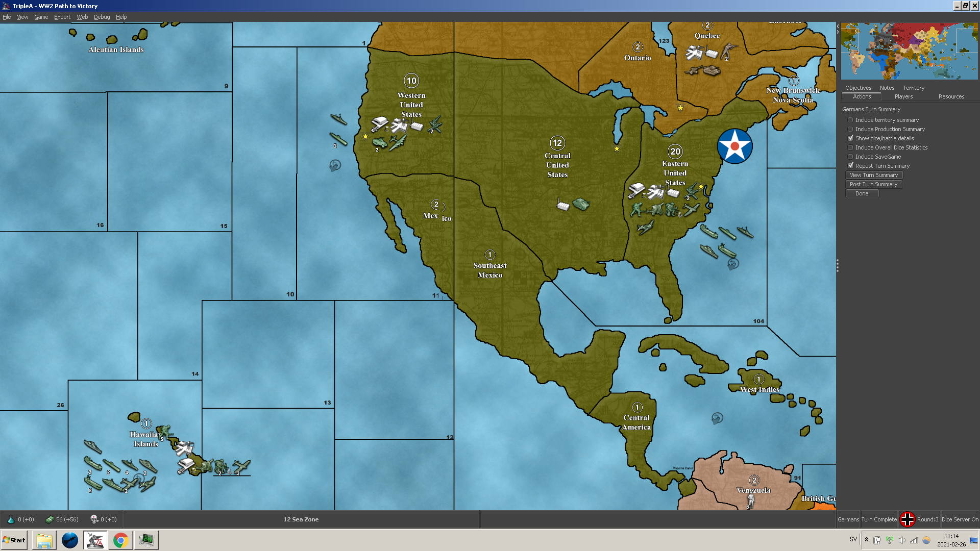The height and width of the screenshot is (551, 980).
Task: Open the Web menu
Action: pos(82,17)
